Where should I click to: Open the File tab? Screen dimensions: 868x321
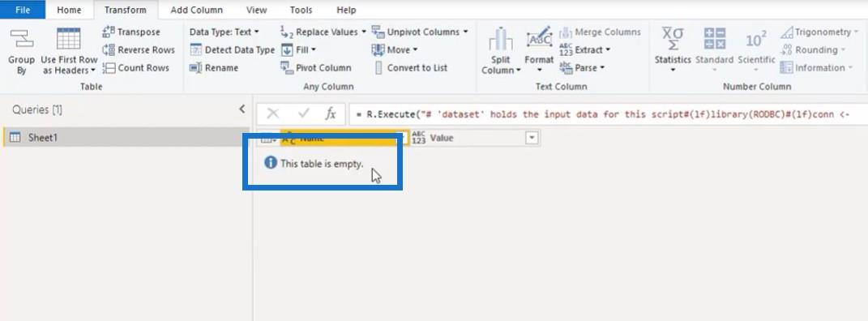23,10
